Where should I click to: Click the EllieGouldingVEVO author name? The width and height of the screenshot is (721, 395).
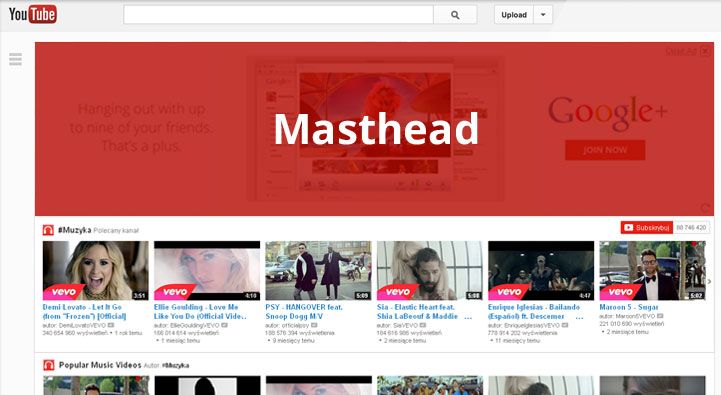tap(195, 325)
